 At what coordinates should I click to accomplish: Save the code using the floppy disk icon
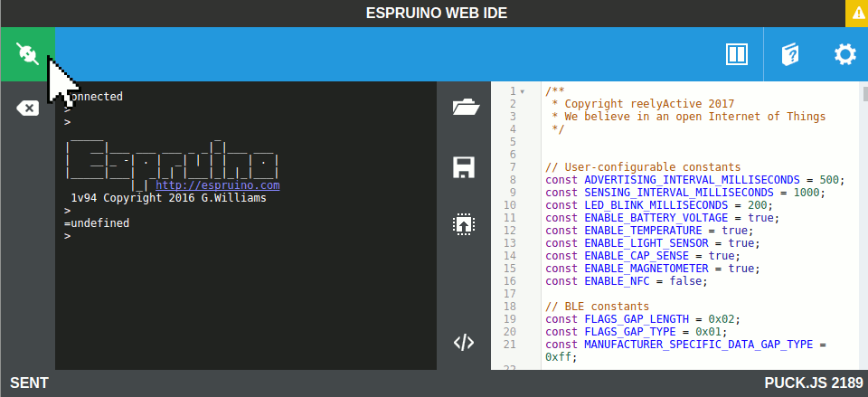tap(464, 167)
